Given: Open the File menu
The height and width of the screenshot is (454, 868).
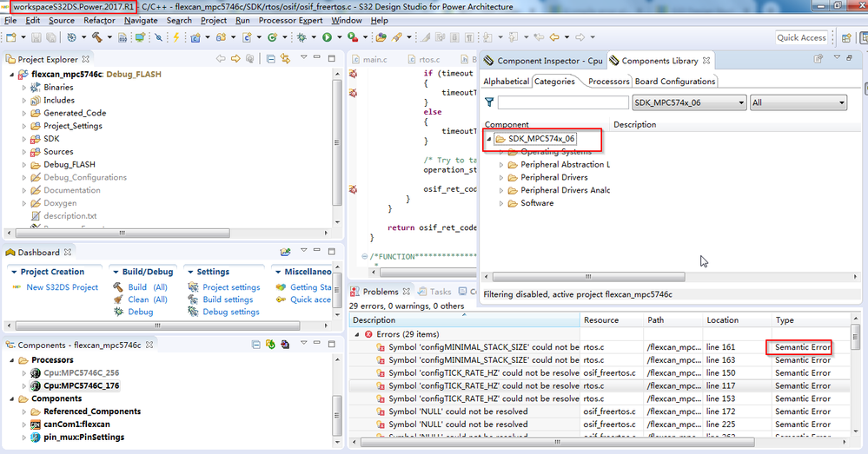Looking at the screenshot, I should [x=10, y=21].
